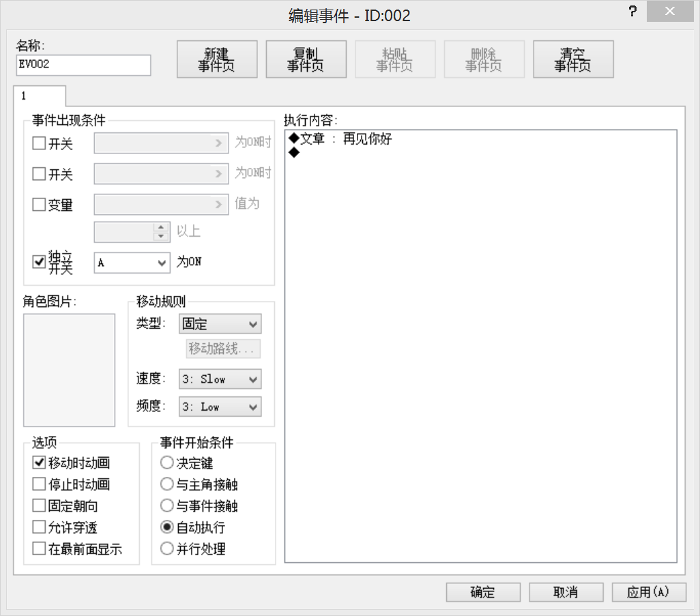700x616 pixels.
Task: Select the 与事件接触 trigger radio button
Action: (167, 505)
